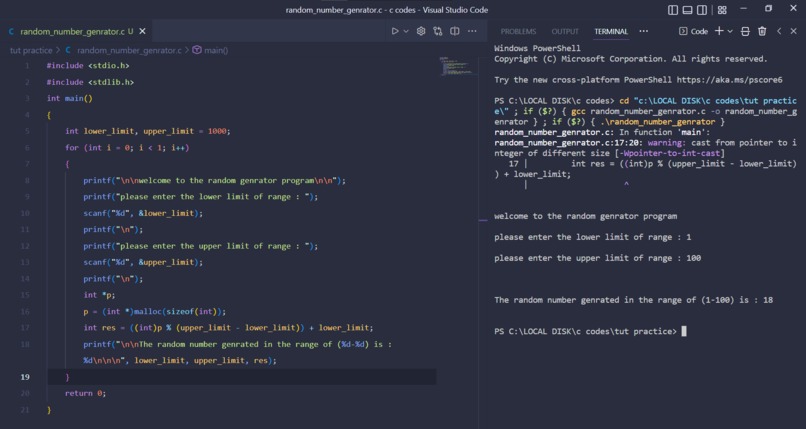Click 'return 0;' statement

tap(85, 393)
